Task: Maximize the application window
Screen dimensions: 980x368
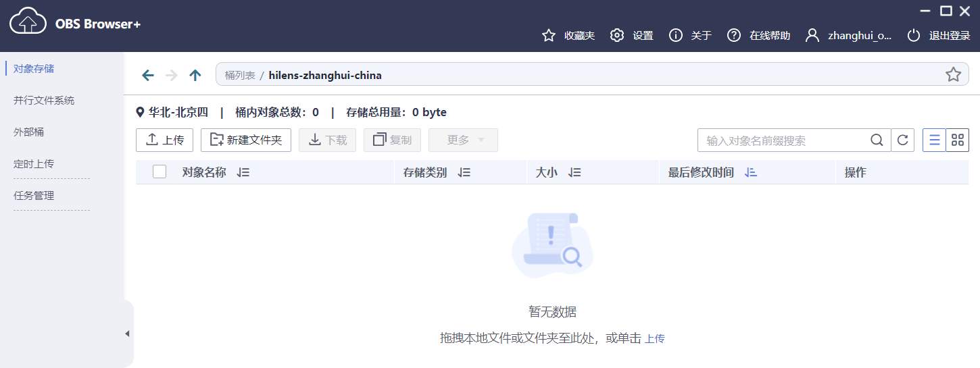Action: pos(946,10)
